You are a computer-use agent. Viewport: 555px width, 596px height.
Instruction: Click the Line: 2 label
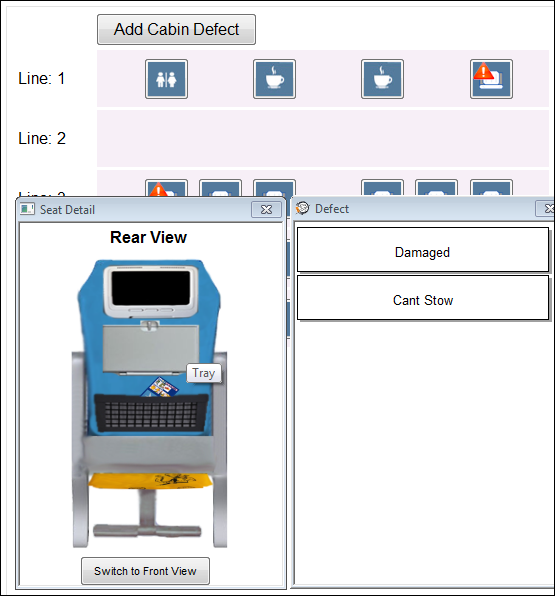(42, 138)
